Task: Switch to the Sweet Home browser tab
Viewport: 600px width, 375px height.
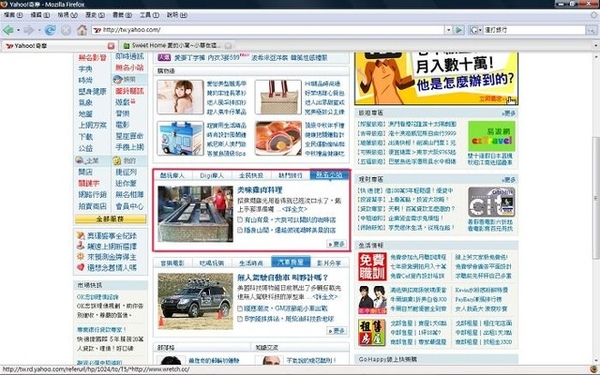Action: coord(176,46)
